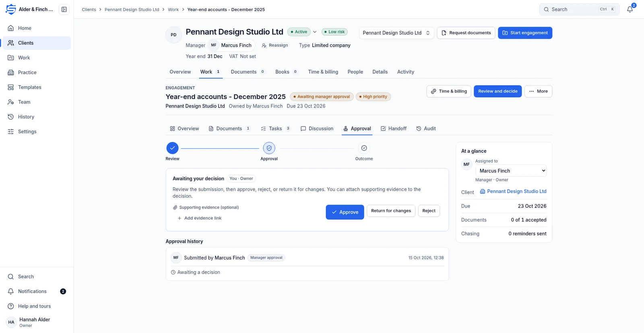Image resolution: width=644 pixels, height=333 pixels.
Task: Click Add evidence link
Action: tap(200, 218)
